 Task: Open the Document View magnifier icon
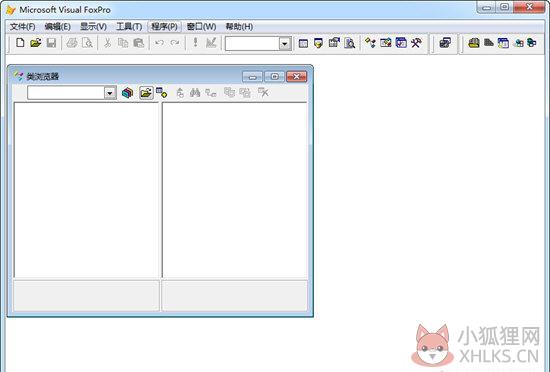(x=349, y=43)
